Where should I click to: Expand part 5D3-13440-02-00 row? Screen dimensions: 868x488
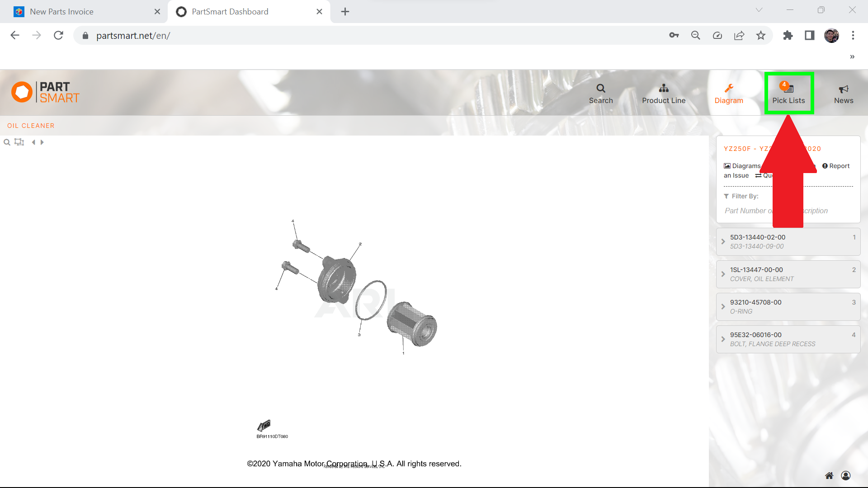tap(723, 242)
